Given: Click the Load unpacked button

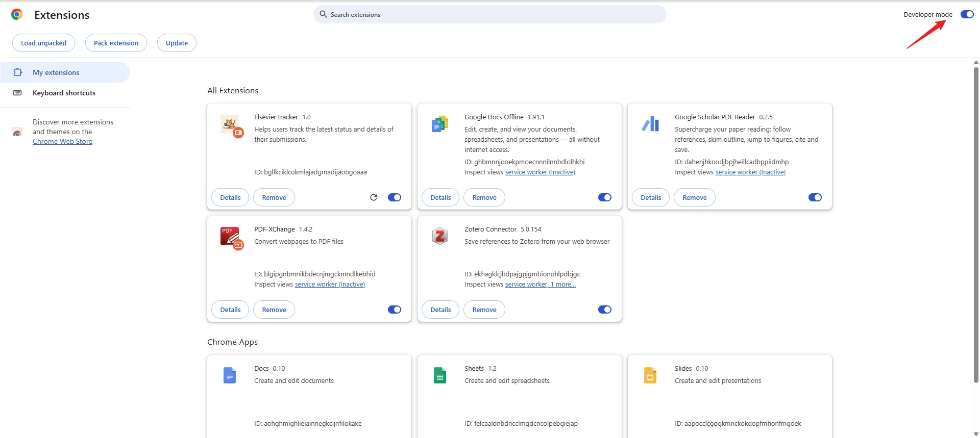Looking at the screenshot, I should coord(43,43).
